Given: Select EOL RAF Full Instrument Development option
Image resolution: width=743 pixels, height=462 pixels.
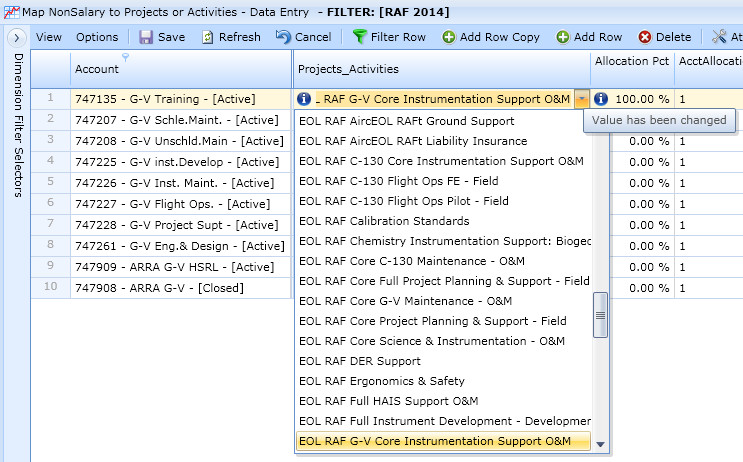Looking at the screenshot, I should coord(444,421).
